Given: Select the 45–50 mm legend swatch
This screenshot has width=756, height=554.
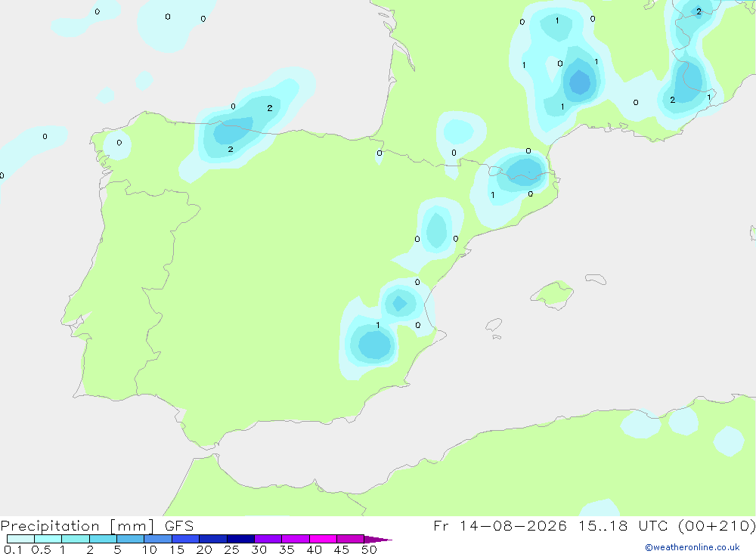Looking at the screenshot, I should tap(351, 539).
